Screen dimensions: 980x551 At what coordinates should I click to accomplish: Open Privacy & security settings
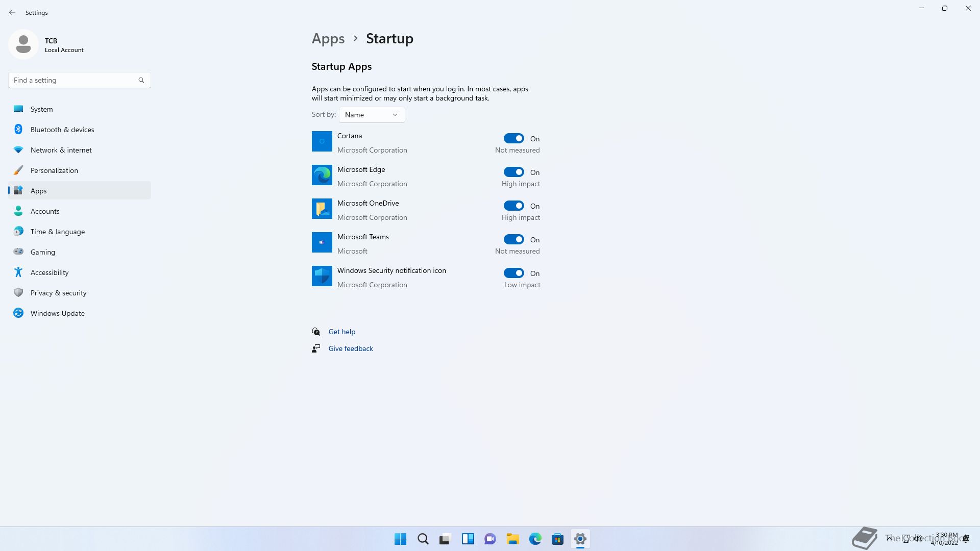click(x=80, y=293)
